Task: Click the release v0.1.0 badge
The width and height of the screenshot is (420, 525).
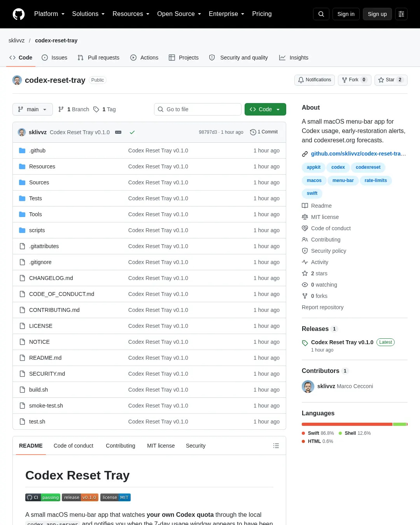Action: coord(80,497)
